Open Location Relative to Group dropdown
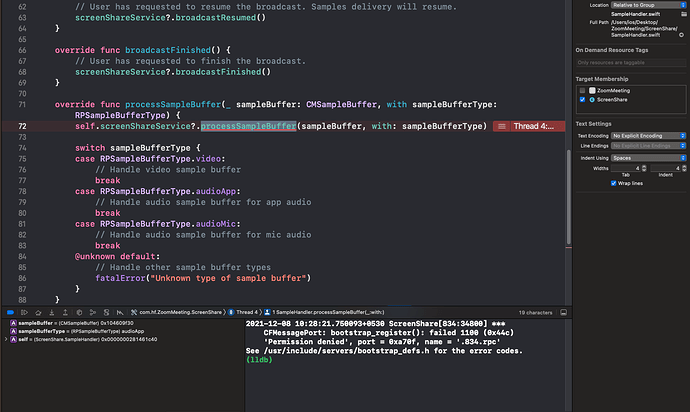The image size is (690, 412). click(x=648, y=5)
